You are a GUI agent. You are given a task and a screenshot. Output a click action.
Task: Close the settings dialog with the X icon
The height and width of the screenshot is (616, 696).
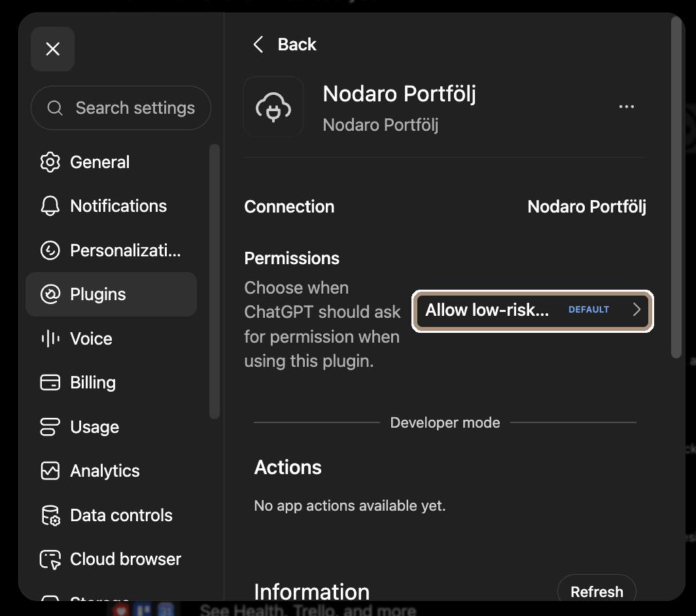point(52,49)
